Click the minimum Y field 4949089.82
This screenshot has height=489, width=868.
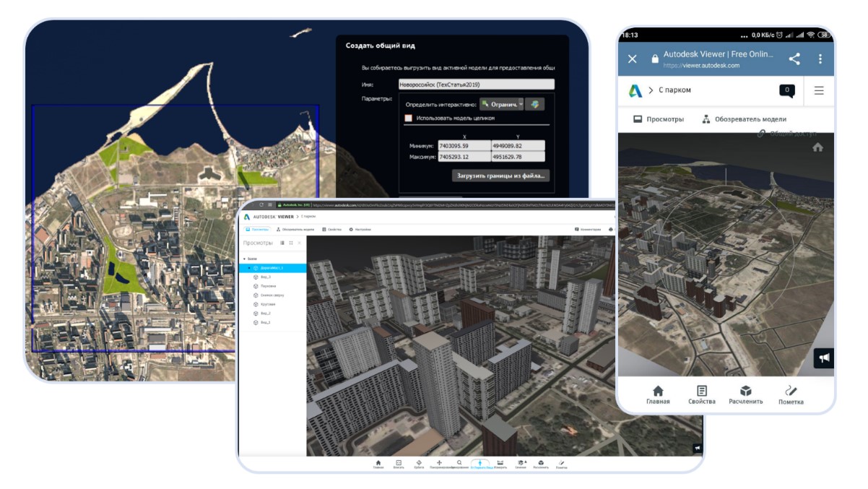click(518, 145)
